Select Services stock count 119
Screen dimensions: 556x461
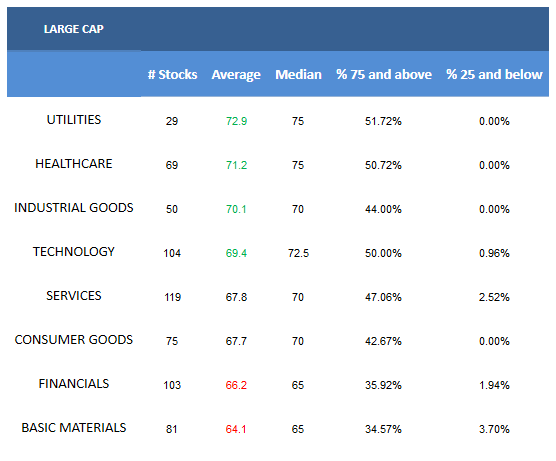click(172, 297)
